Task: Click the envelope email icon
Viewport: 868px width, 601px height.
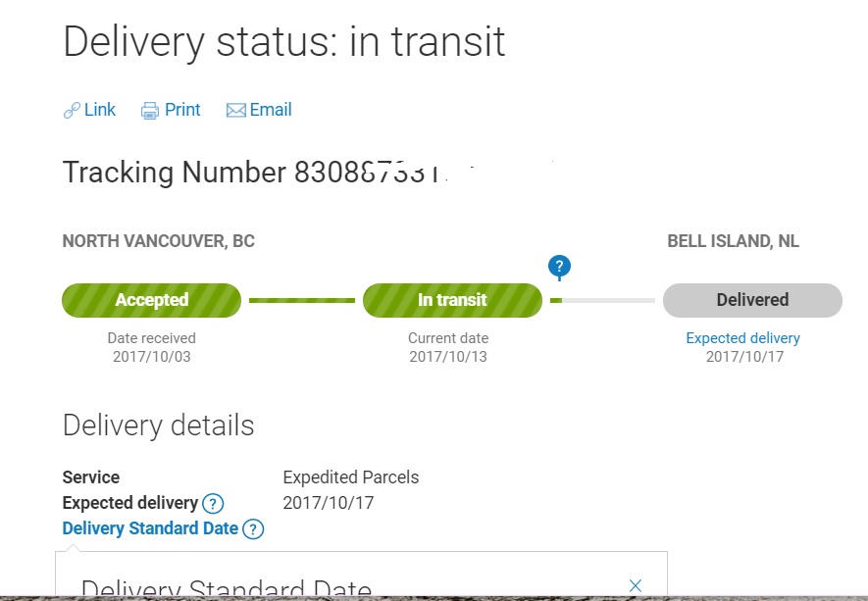Action: coord(235,111)
